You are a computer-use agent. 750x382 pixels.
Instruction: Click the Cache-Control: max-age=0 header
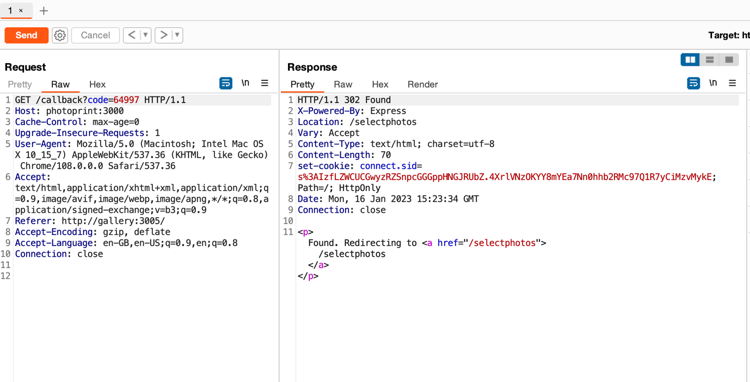pos(77,122)
